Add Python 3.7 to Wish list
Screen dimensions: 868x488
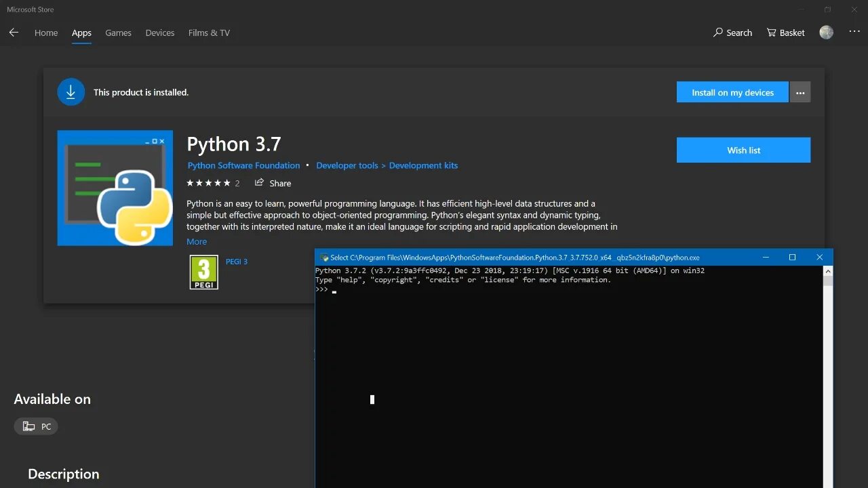(743, 150)
